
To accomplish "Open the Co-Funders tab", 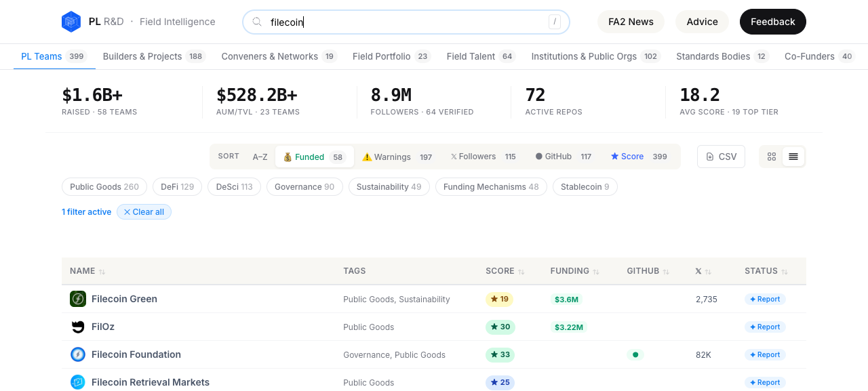I will tap(819, 56).
